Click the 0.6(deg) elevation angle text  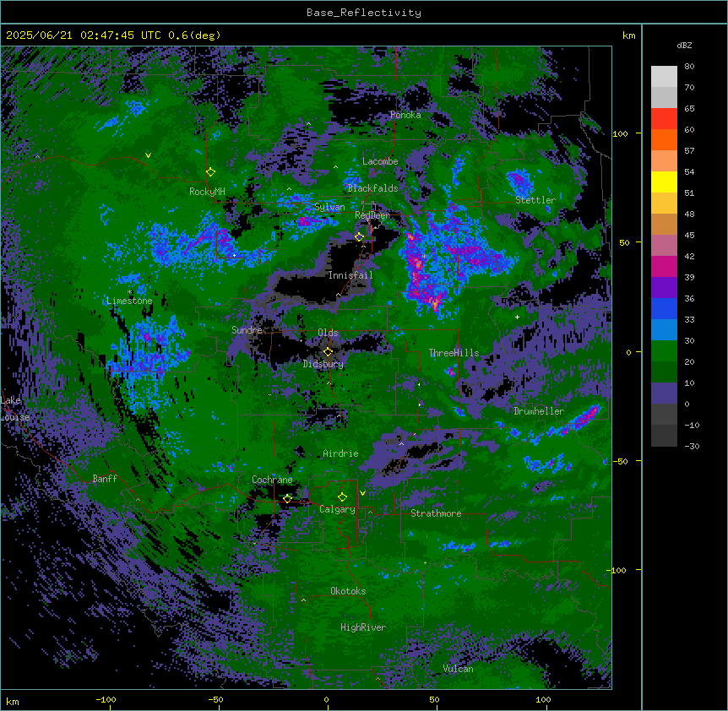pyautogui.click(x=194, y=35)
